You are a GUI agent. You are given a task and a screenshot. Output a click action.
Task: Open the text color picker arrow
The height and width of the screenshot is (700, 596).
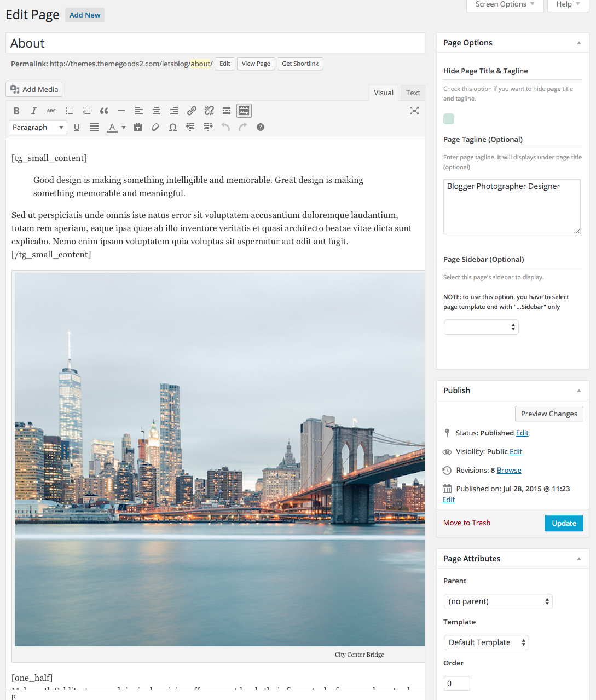coord(123,127)
